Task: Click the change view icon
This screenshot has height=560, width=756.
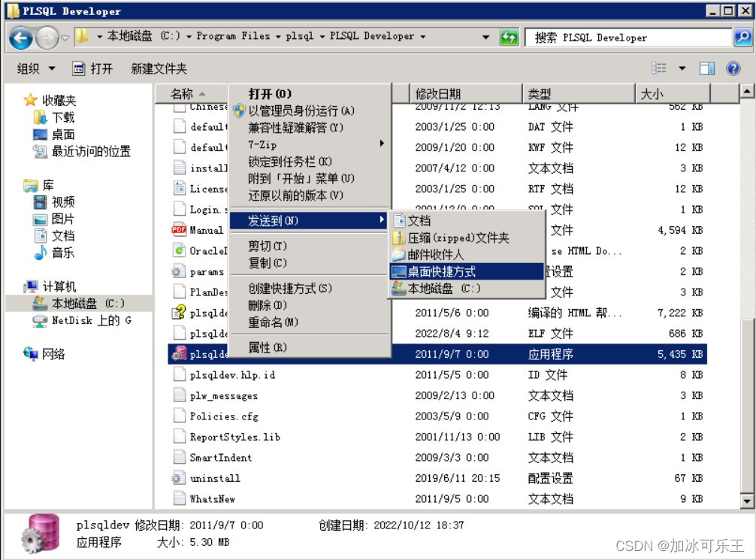Action: [658, 68]
